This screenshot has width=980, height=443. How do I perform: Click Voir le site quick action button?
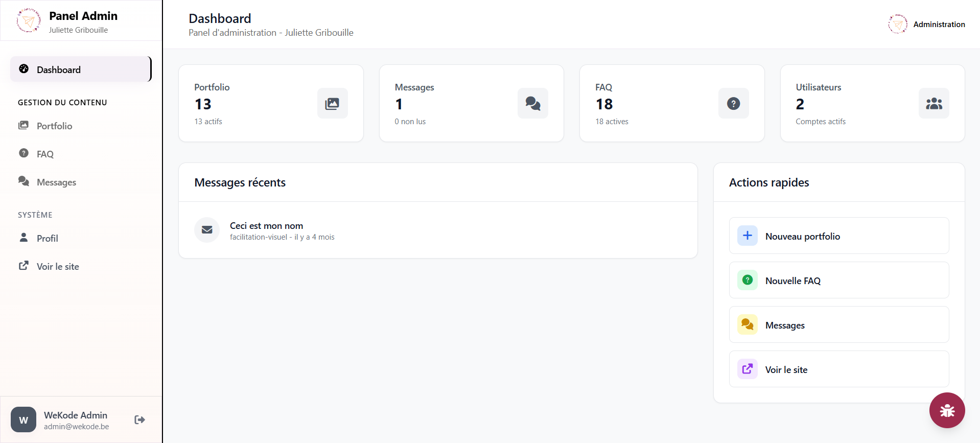click(838, 369)
